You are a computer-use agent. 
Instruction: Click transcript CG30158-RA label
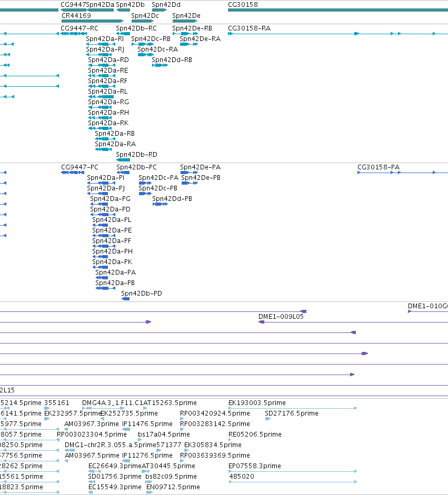coord(250,28)
